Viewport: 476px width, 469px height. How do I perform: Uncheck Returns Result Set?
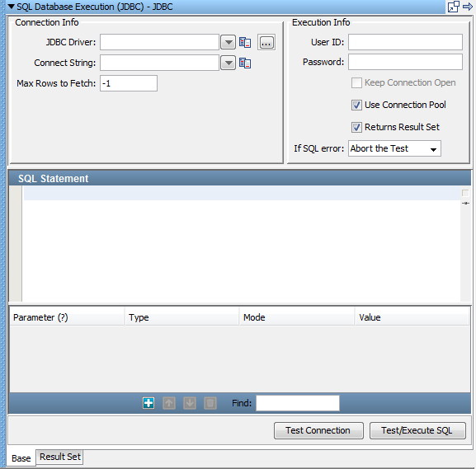click(356, 127)
